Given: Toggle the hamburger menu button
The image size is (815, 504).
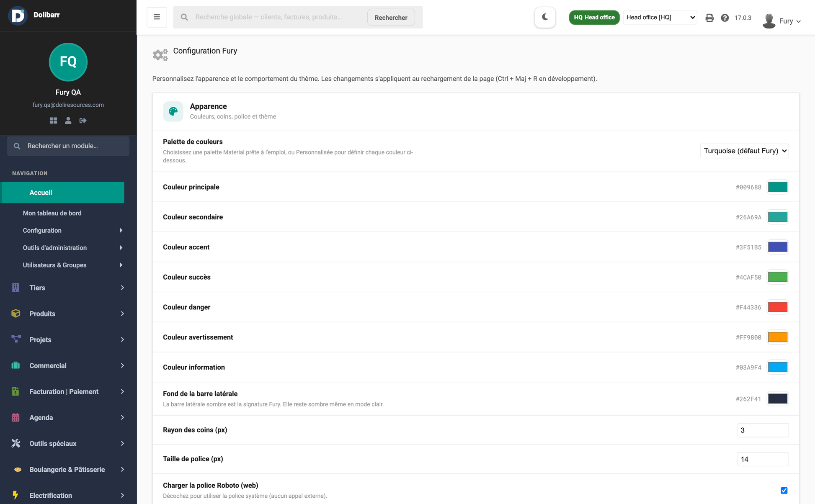Looking at the screenshot, I should pyautogui.click(x=157, y=17).
